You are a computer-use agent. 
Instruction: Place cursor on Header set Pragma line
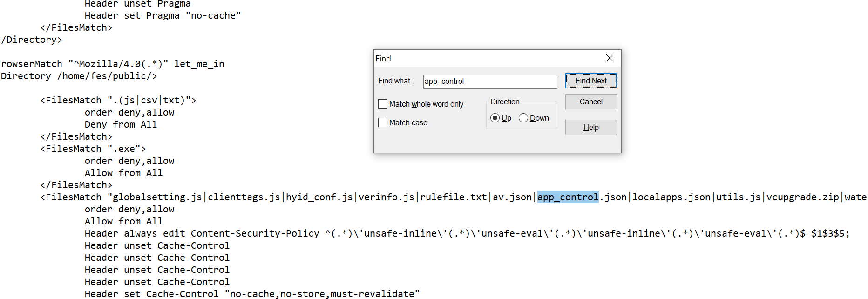pos(163,16)
